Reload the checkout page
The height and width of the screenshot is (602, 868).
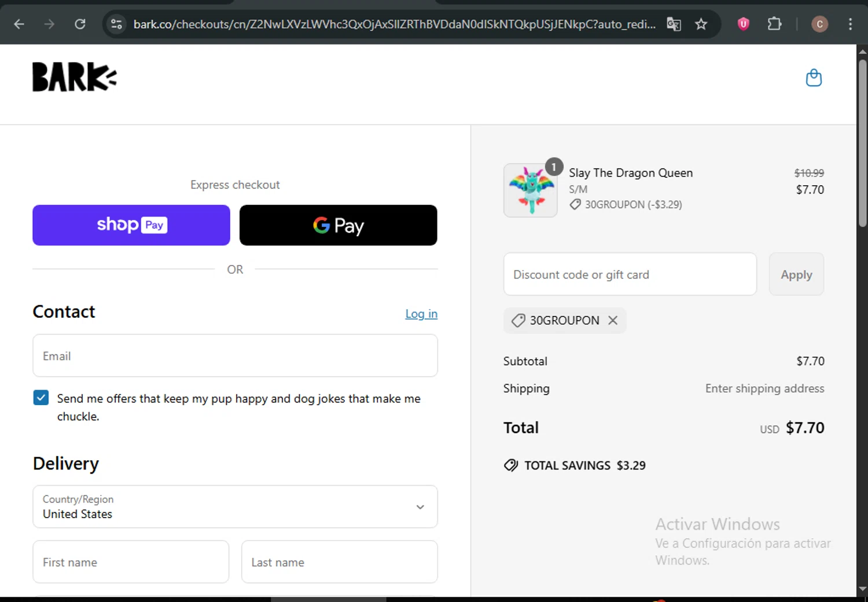pyautogui.click(x=80, y=24)
